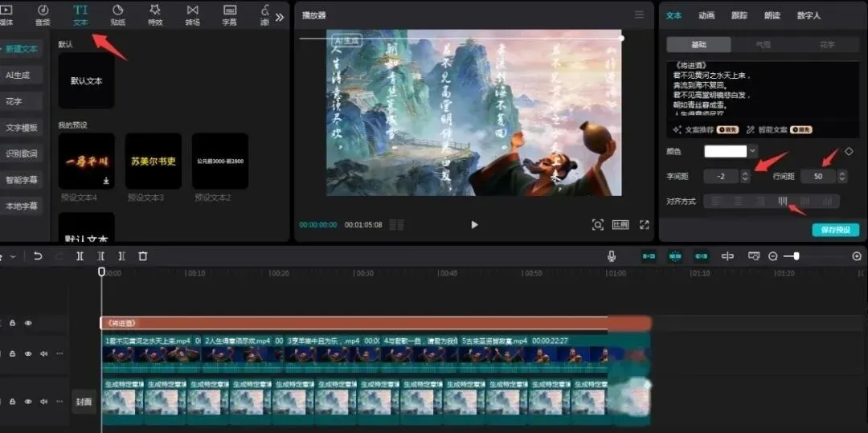Click the timeline zoom slider handle
868x433 pixels.
pyautogui.click(x=796, y=256)
